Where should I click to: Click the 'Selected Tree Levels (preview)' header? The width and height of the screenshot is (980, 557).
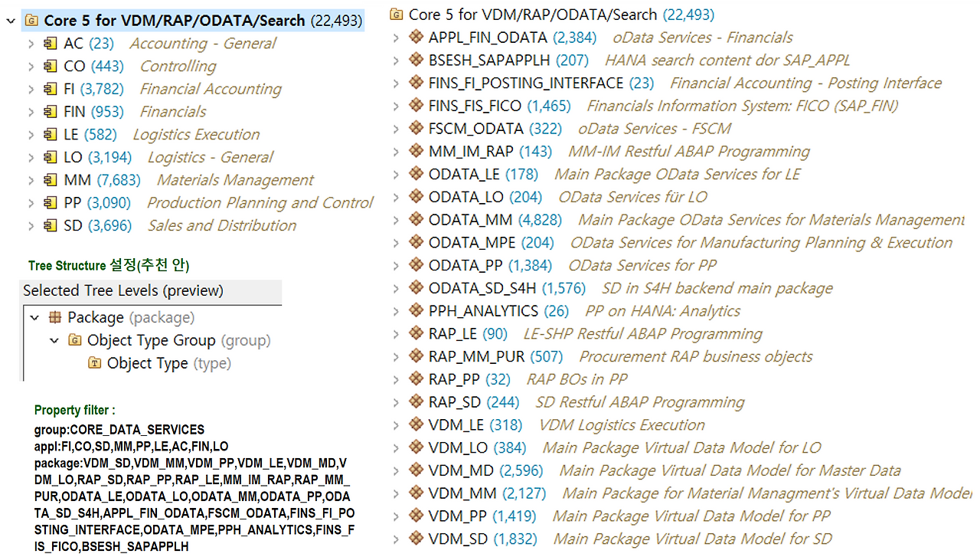pos(123,290)
